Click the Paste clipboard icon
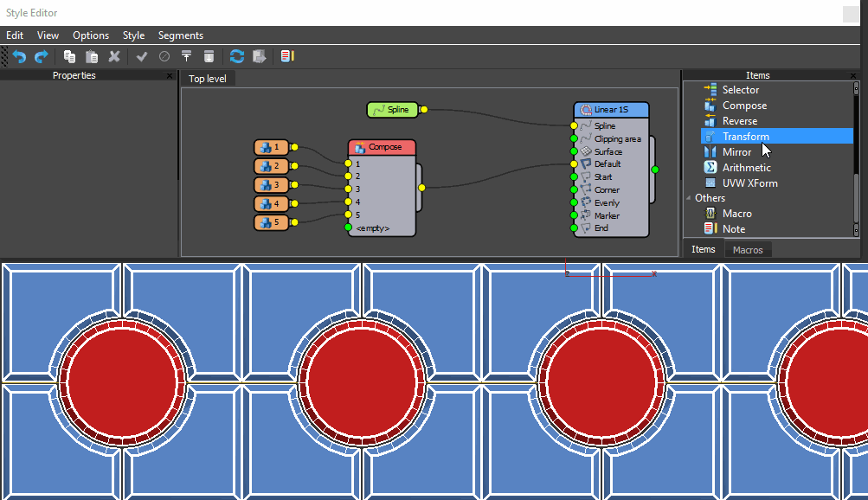 pyautogui.click(x=92, y=57)
